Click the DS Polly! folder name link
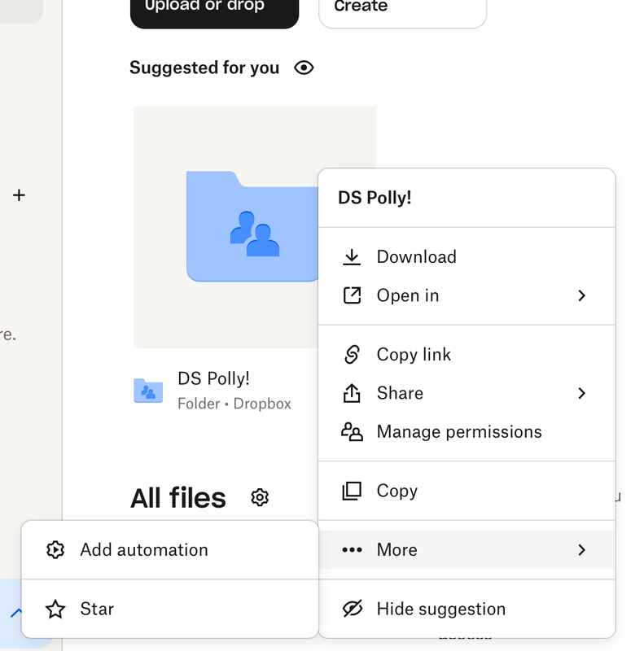The width and height of the screenshot is (644, 651). click(x=213, y=379)
